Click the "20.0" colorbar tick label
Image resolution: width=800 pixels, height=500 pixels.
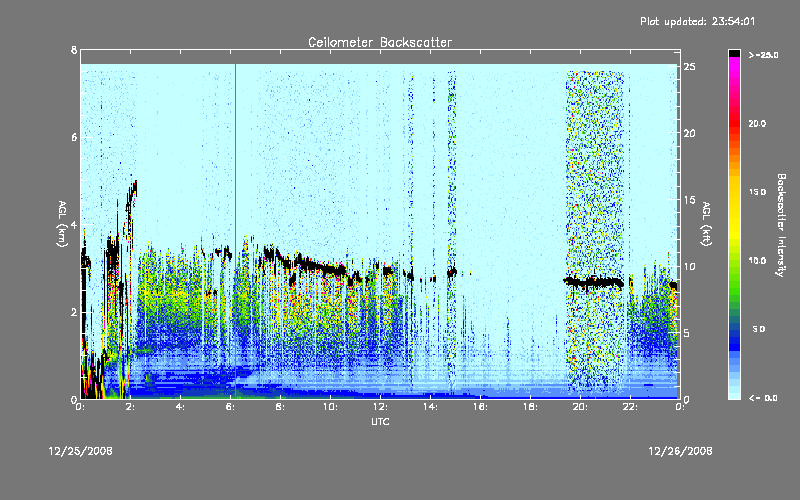click(x=758, y=123)
